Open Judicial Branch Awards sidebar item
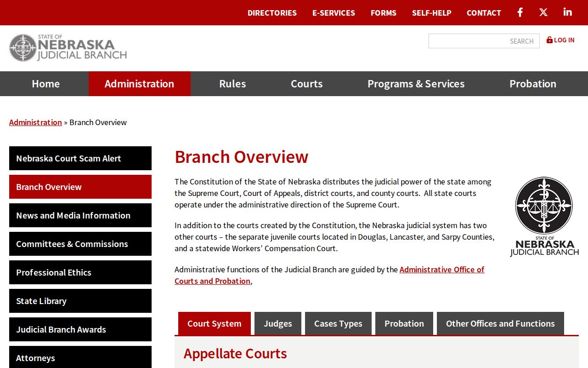 coord(80,329)
